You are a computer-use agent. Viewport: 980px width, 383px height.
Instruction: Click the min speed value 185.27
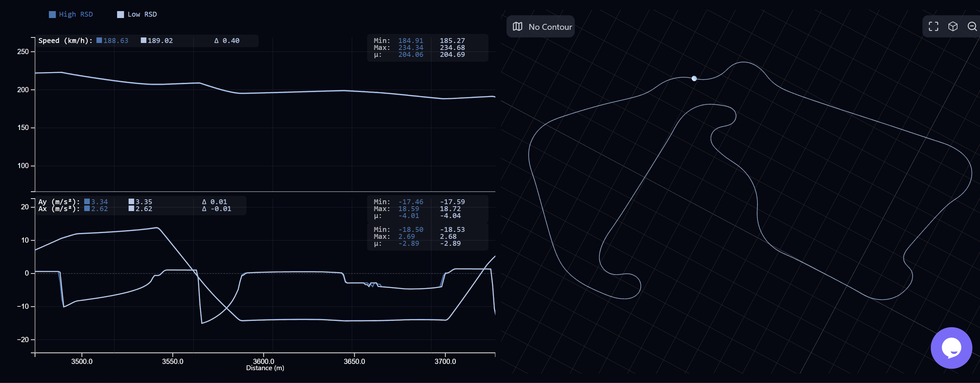(x=452, y=40)
